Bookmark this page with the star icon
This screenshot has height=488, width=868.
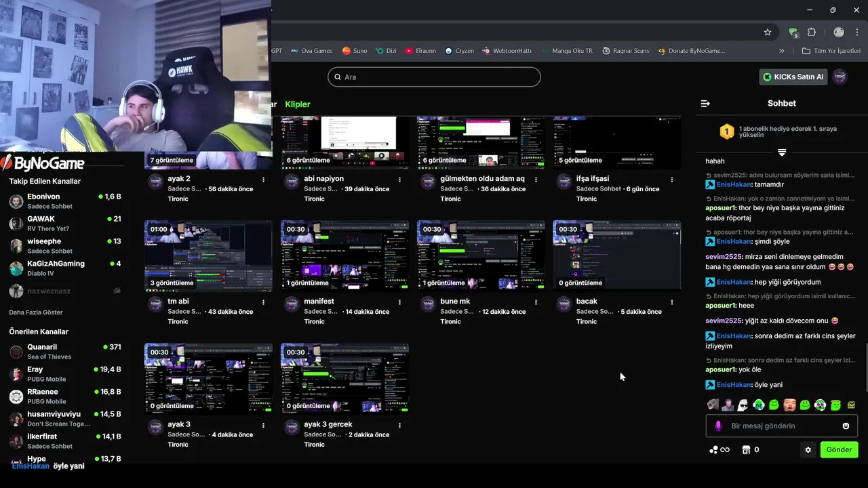tap(768, 32)
